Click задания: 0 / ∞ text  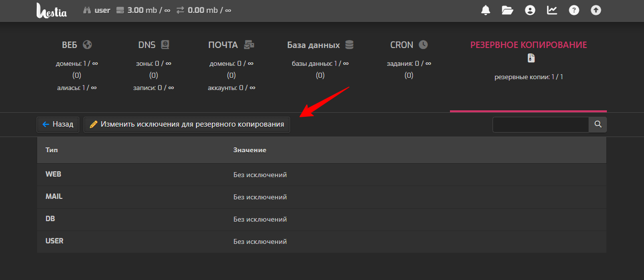(409, 63)
